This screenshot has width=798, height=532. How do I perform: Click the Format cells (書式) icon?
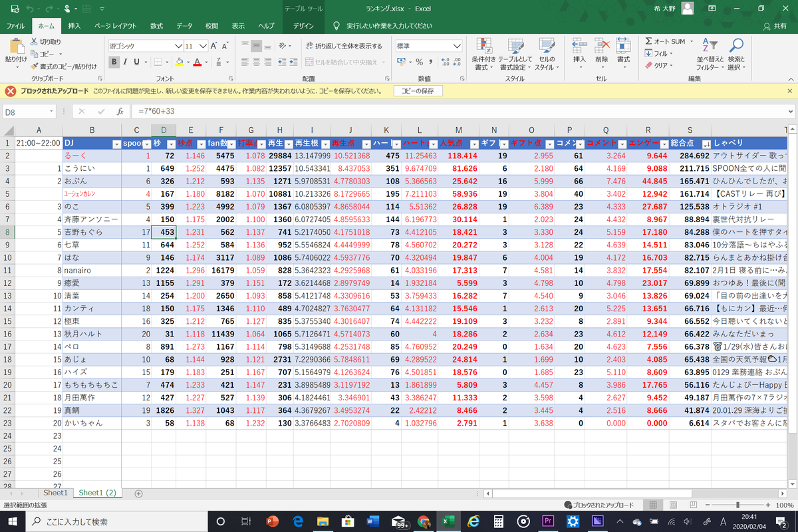tap(623, 45)
